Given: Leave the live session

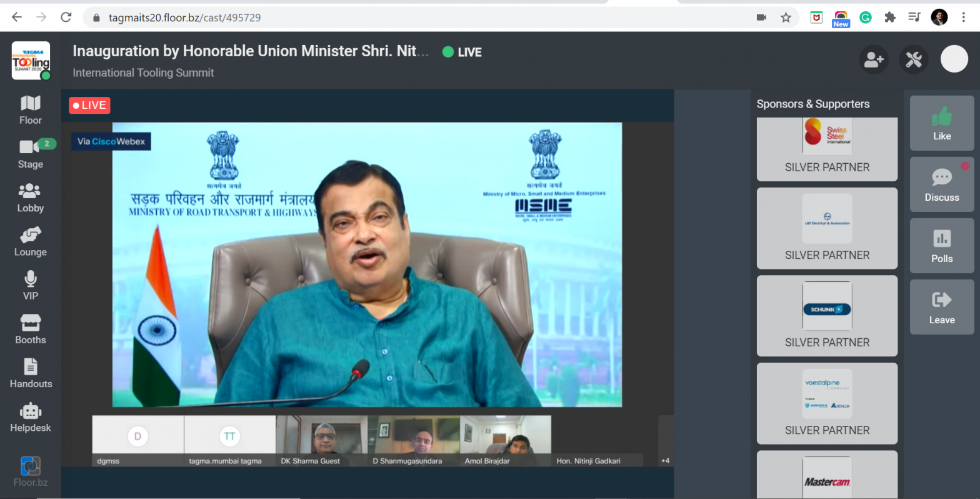Looking at the screenshot, I should coord(941,307).
